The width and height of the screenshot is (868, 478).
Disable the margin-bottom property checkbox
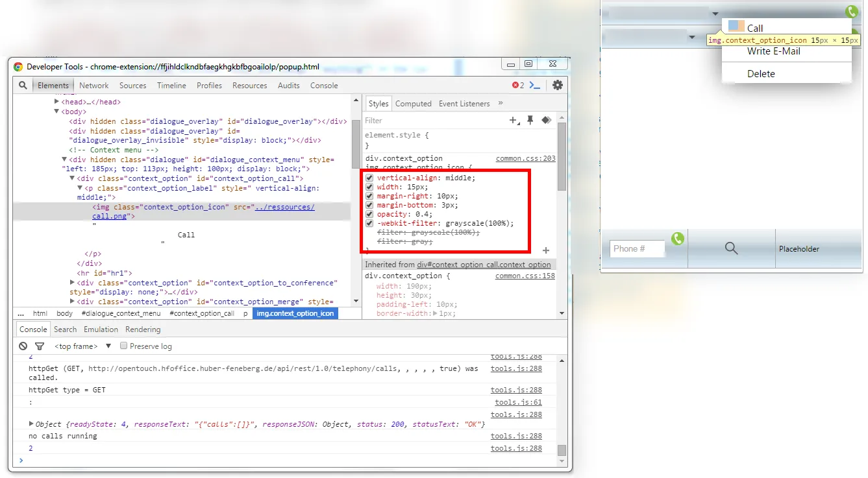pos(369,205)
